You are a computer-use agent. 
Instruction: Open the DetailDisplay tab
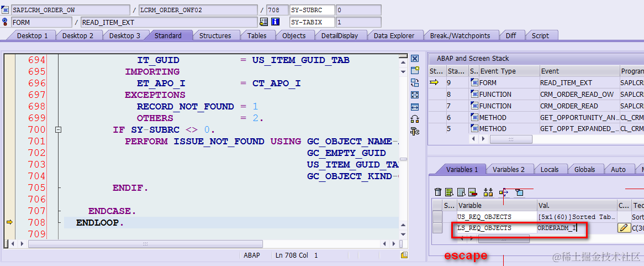pyautogui.click(x=339, y=36)
